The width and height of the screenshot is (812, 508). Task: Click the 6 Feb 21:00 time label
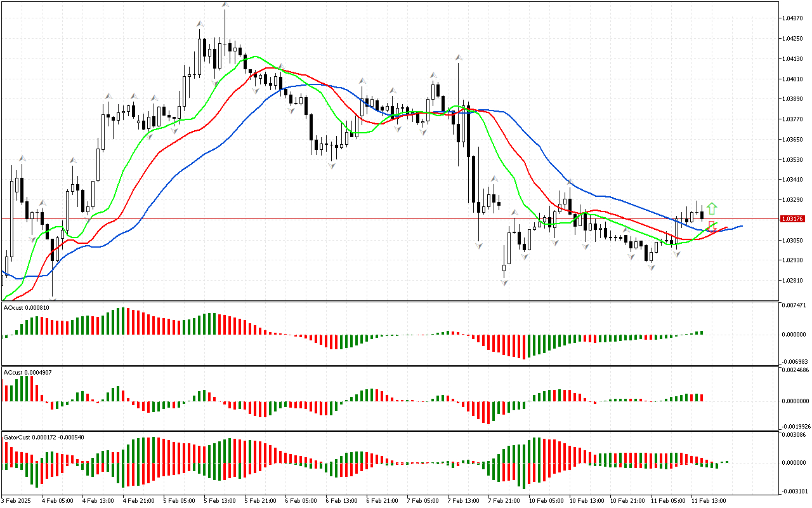tap(383, 500)
